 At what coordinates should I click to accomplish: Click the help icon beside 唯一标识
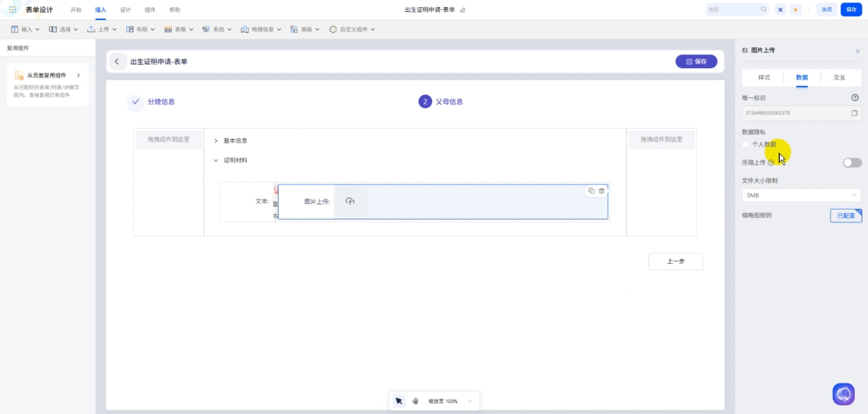(855, 98)
